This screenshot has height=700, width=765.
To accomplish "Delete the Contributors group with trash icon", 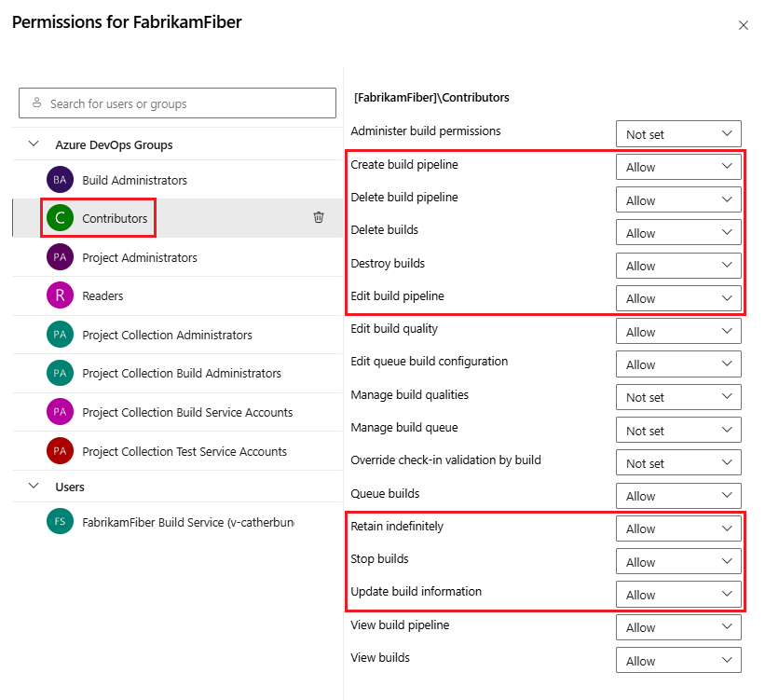I will click(x=319, y=217).
